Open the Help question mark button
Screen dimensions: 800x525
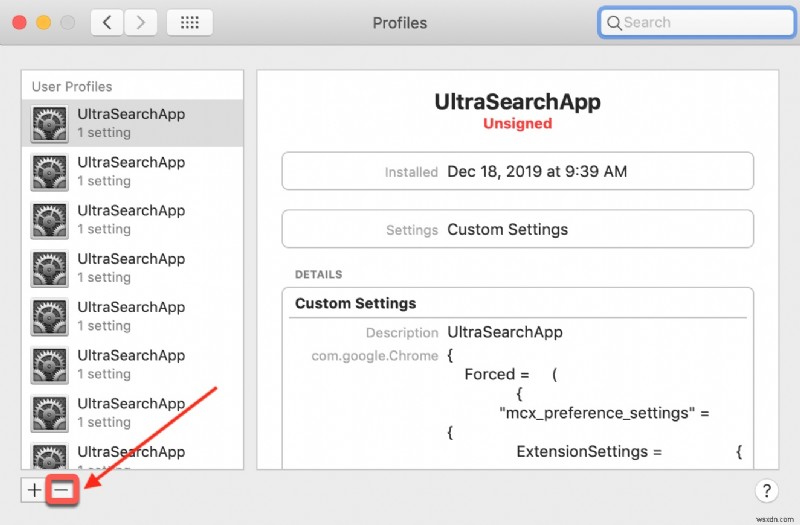[765, 490]
